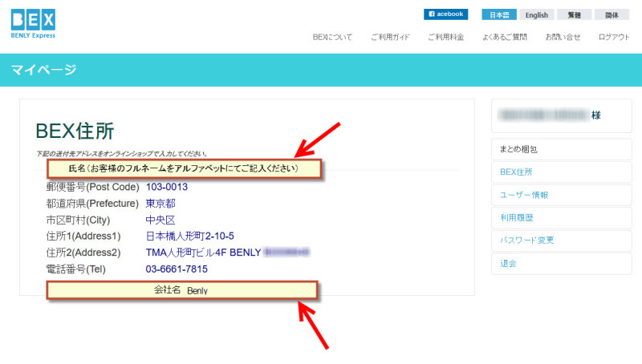Click the 市区町村(City) label
The image size is (642, 364).
(x=78, y=220)
